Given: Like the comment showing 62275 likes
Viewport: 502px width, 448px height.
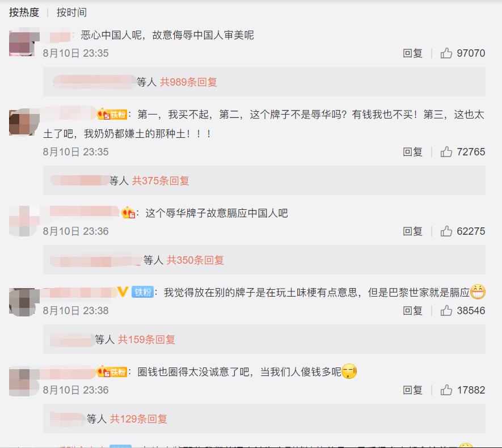Looking at the screenshot, I should (446, 231).
